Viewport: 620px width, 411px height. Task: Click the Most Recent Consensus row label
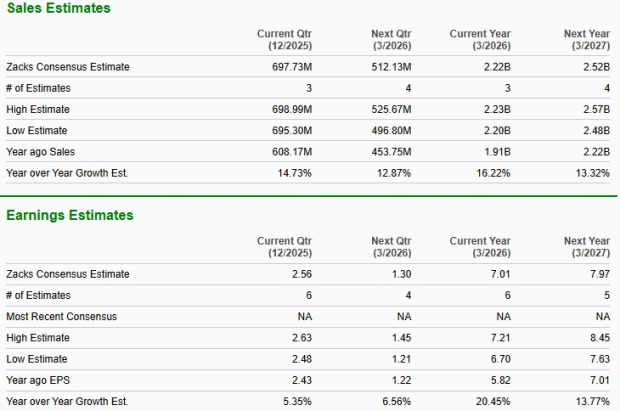tap(62, 317)
